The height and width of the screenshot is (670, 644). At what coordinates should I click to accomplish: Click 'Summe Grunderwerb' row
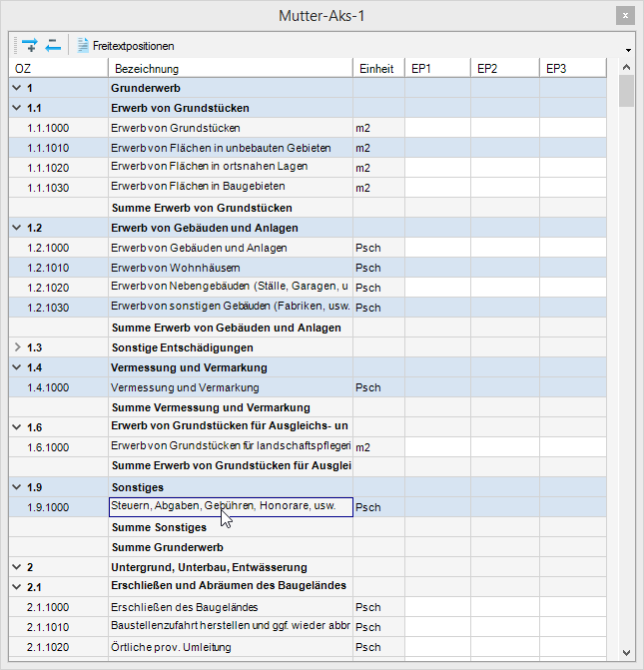tap(308, 547)
